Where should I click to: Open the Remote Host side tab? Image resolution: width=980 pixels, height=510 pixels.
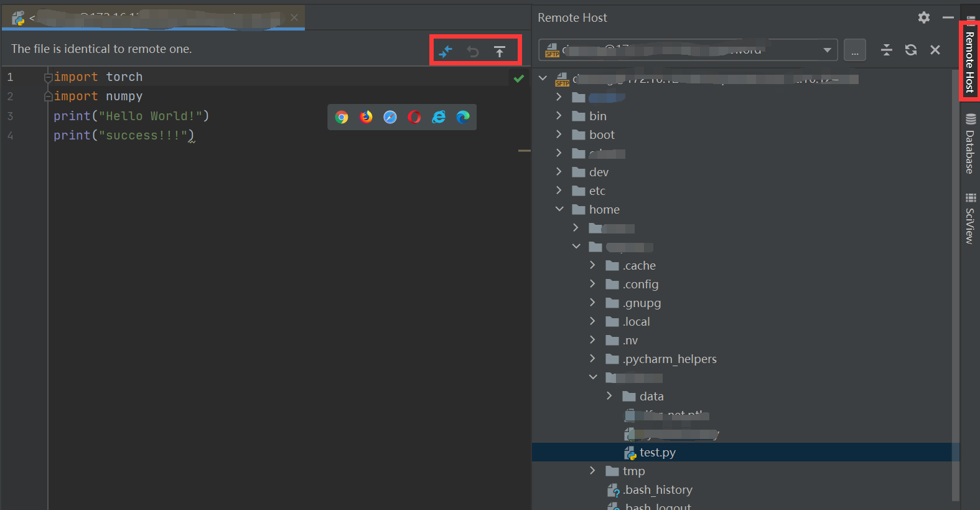coord(969,61)
